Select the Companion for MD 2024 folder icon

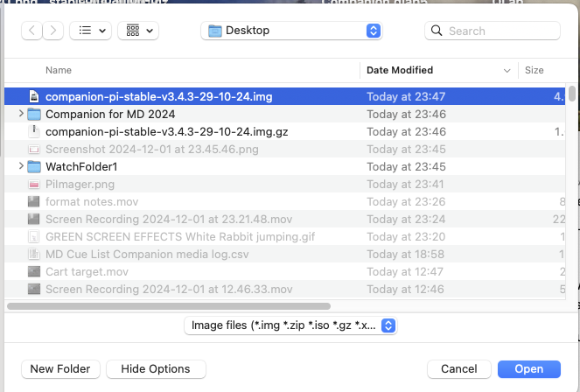[x=34, y=114]
